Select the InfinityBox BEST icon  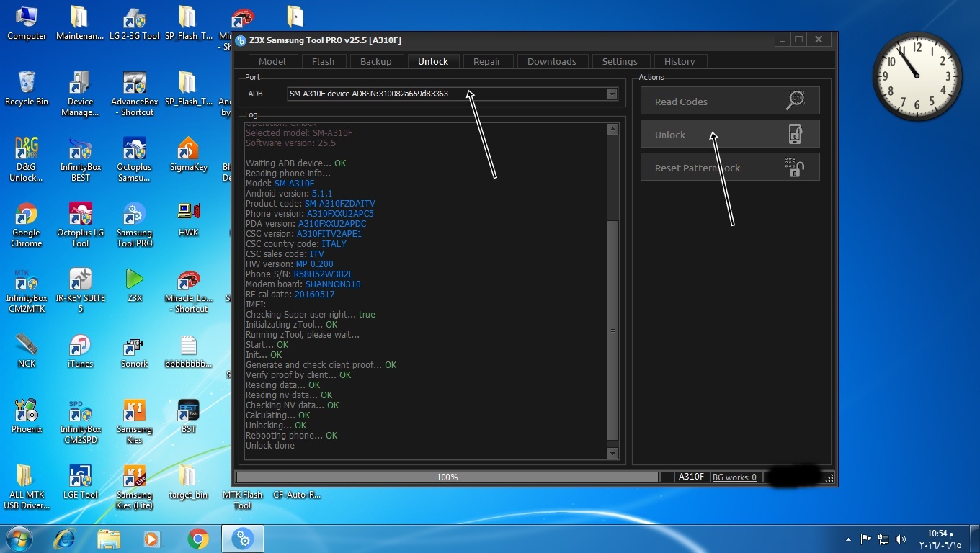pos(80,159)
